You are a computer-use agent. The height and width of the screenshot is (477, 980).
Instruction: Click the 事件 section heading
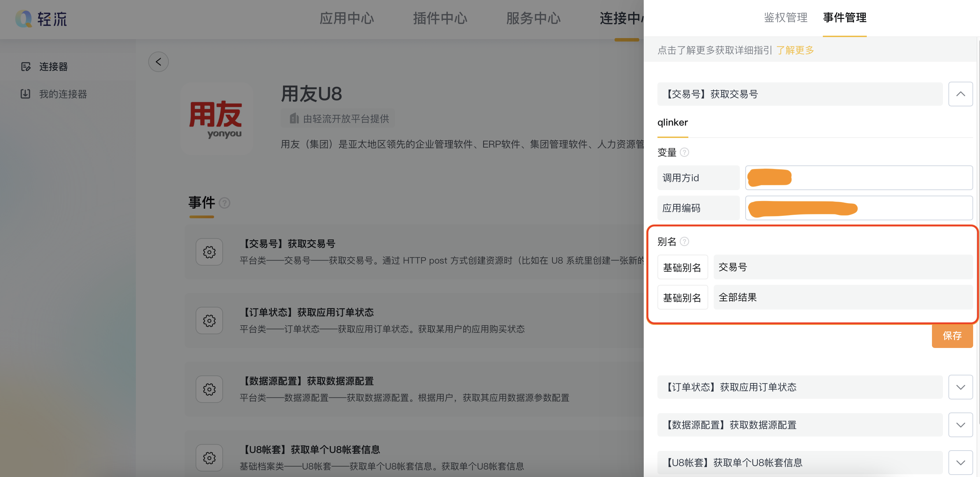pyautogui.click(x=201, y=203)
